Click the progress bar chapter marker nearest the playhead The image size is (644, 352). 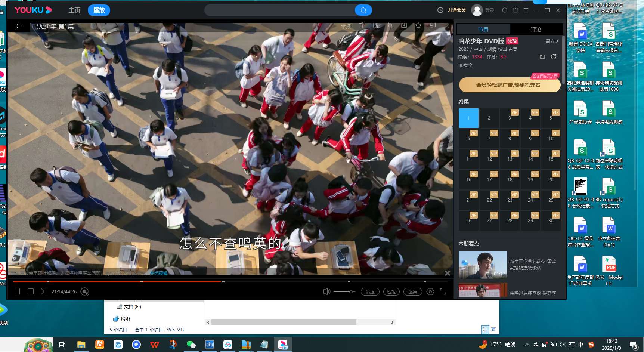pyautogui.click(x=223, y=281)
